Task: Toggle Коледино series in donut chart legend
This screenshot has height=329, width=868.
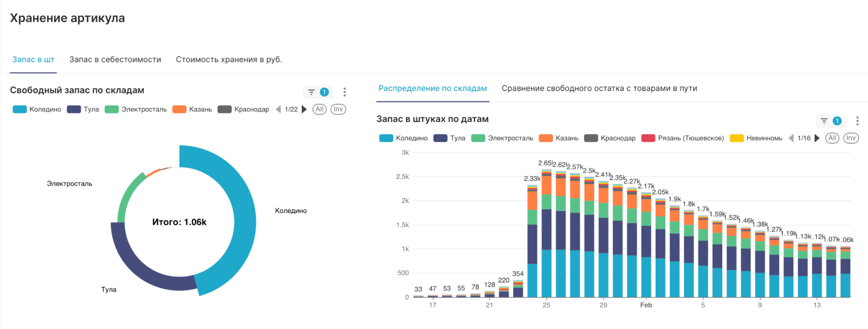Action: 38,109
